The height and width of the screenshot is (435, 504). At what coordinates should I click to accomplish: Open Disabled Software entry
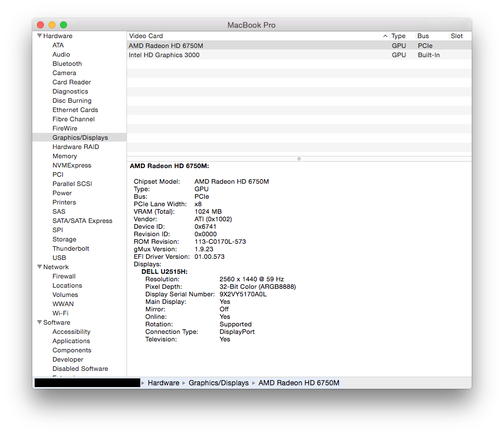coord(80,369)
